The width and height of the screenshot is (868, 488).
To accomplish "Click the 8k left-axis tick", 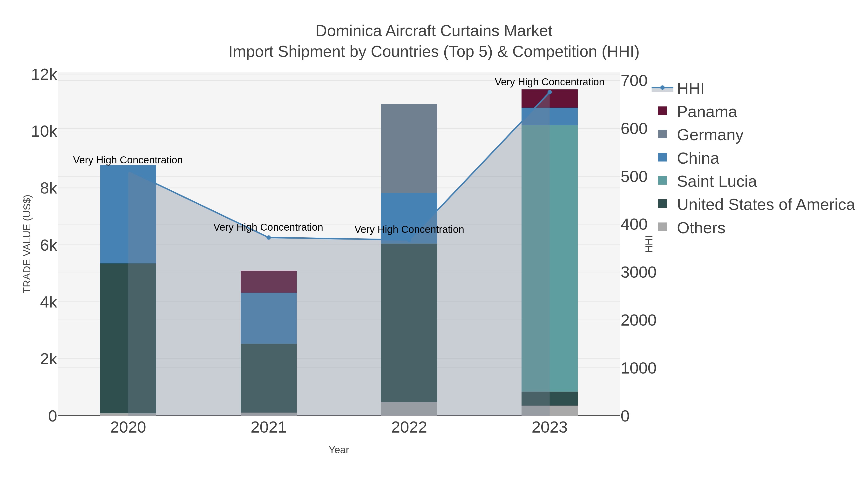I will click(48, 188).
